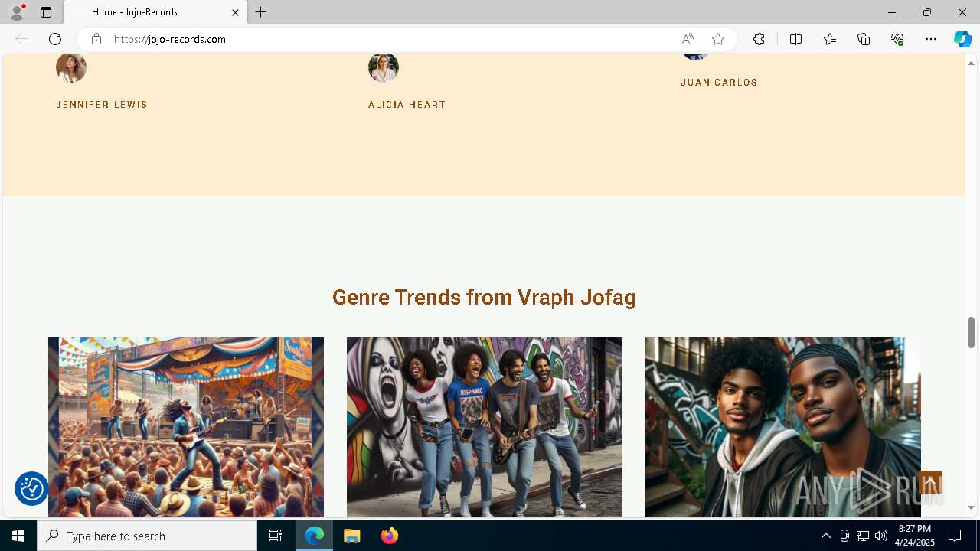This screenshot has width=980, height=551.
Task: Open a new tab with plus button
Action: click(261, 12)
